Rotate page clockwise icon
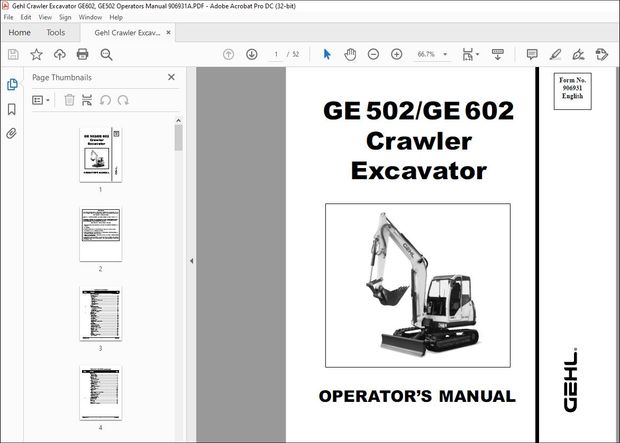The image size is (620, 443). [x=123, y=100]
